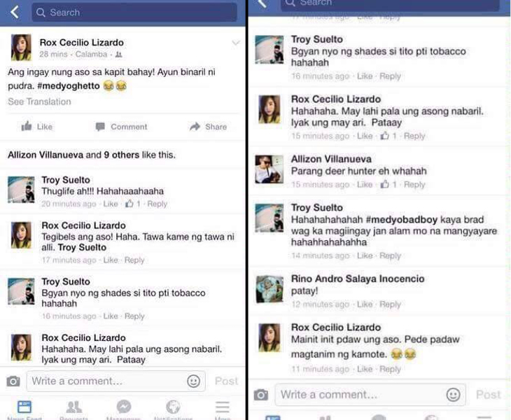Switch to the News Feed tab
This screenshot has width=511, height=420.
(24, 410)
